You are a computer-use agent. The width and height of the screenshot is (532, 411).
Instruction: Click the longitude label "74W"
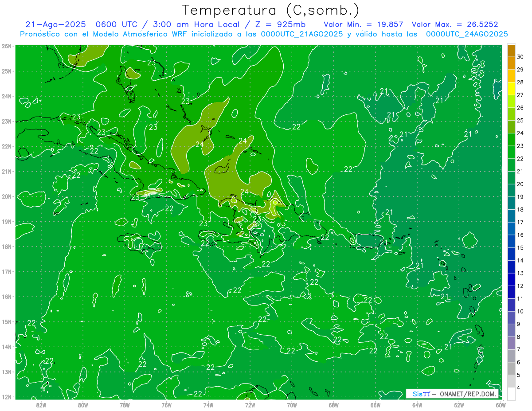(208, 404)
